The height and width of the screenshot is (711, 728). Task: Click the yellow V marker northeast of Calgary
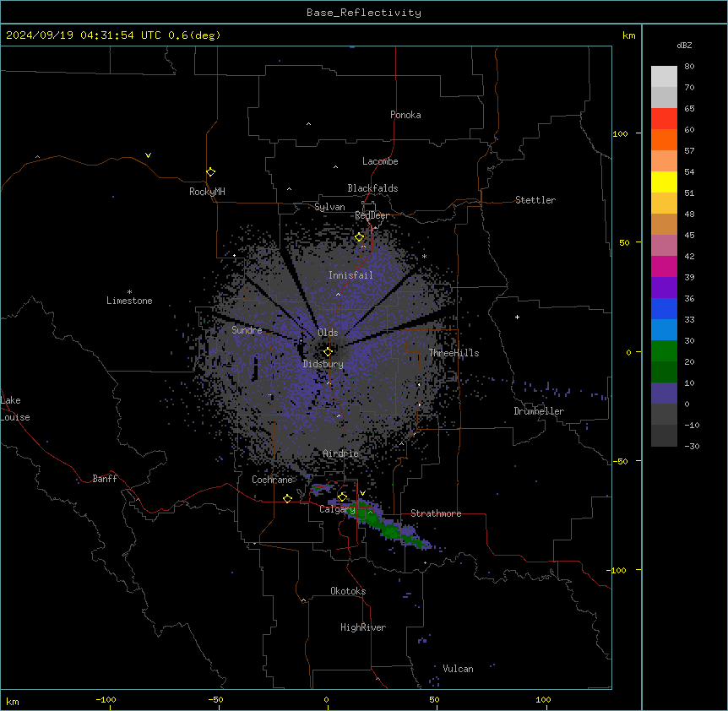362,493
